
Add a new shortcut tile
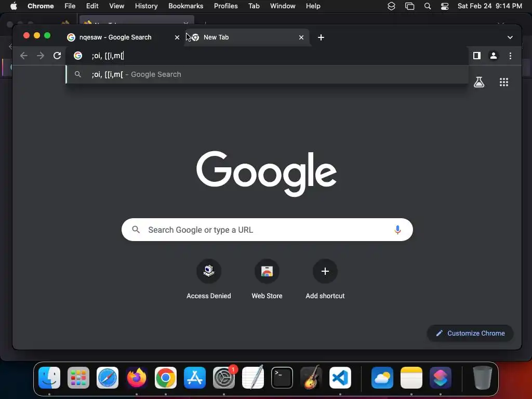point(325,279)
